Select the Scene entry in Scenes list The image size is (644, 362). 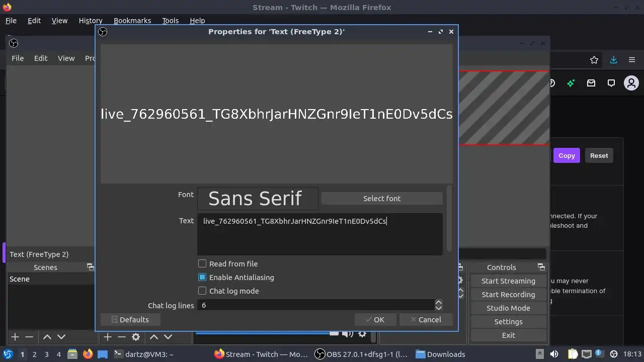click(51, 279)
